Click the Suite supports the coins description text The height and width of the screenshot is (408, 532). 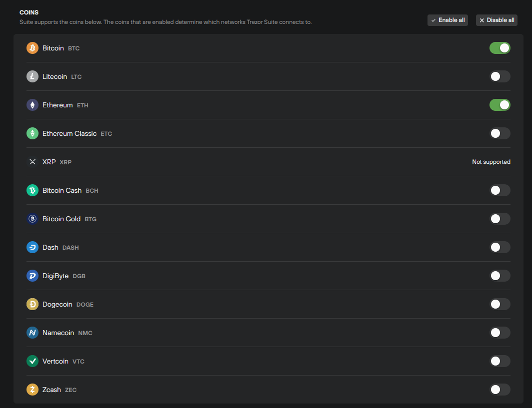(165, 22)
